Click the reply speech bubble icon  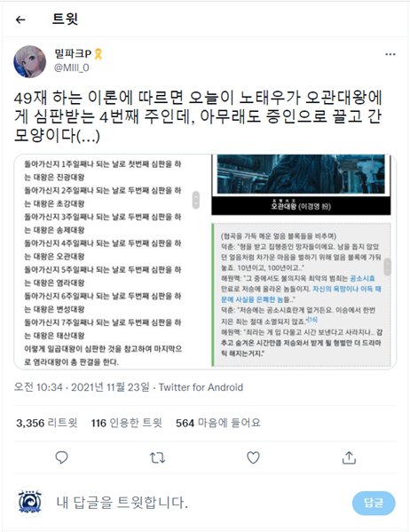pos(61,457)
